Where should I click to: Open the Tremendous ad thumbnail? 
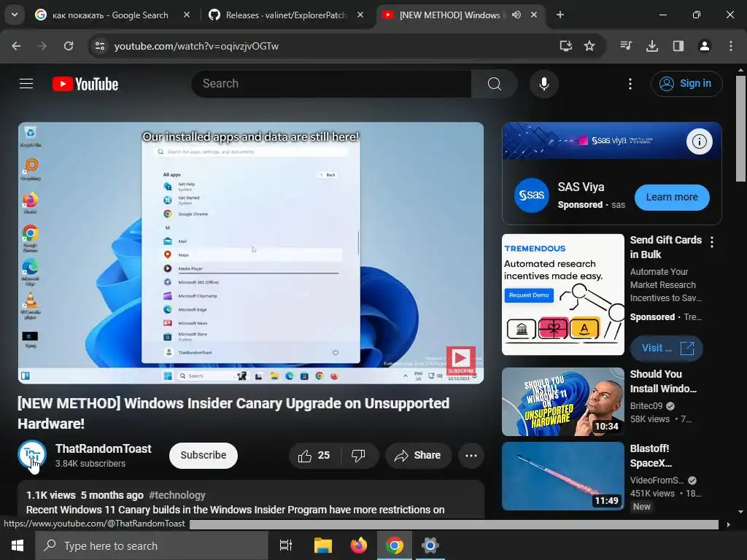562,295
